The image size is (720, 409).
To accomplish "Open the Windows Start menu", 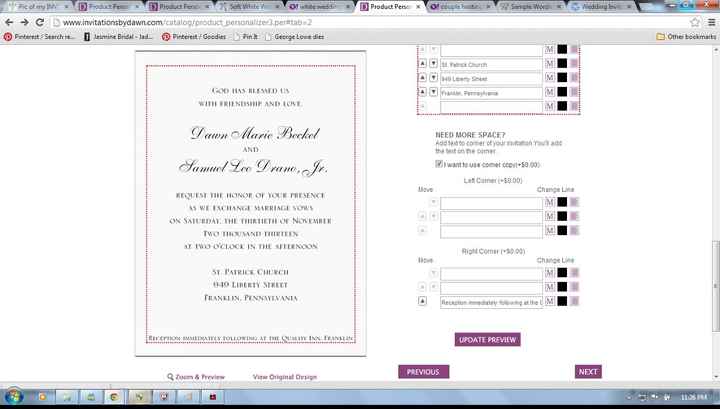I will coord(13,397).
